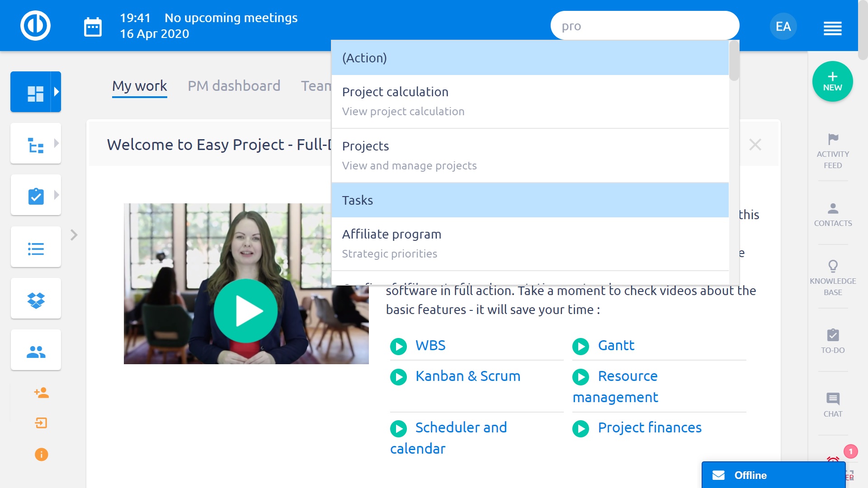Click the Gantt play icon

[x=580, y=347]
